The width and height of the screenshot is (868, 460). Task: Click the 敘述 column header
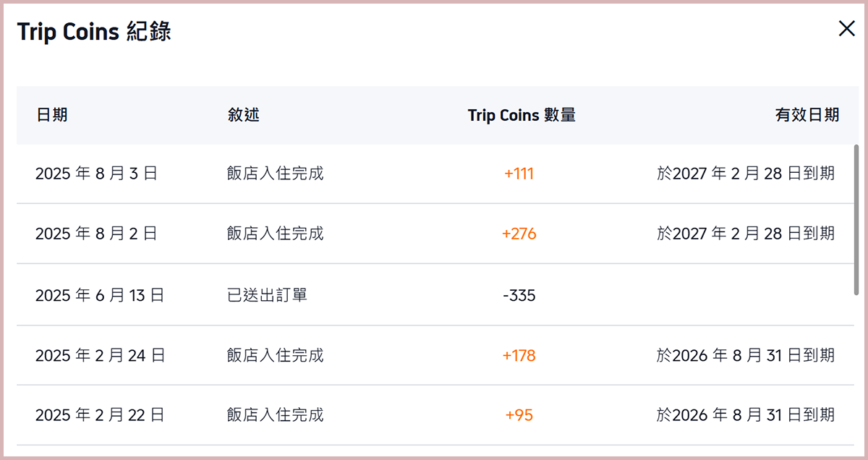point(243,115)
